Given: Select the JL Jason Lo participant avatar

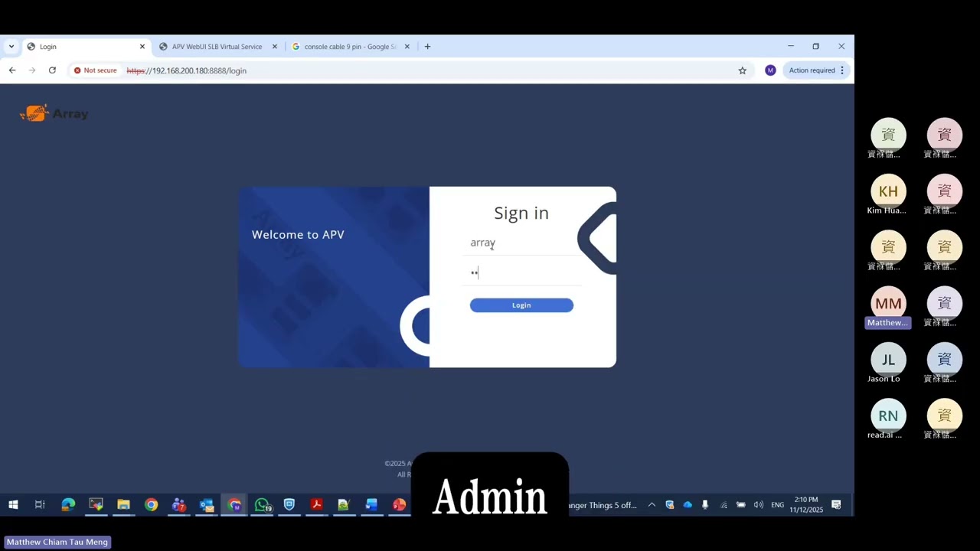Looking at the screenshot, I should tap(888, 360).
